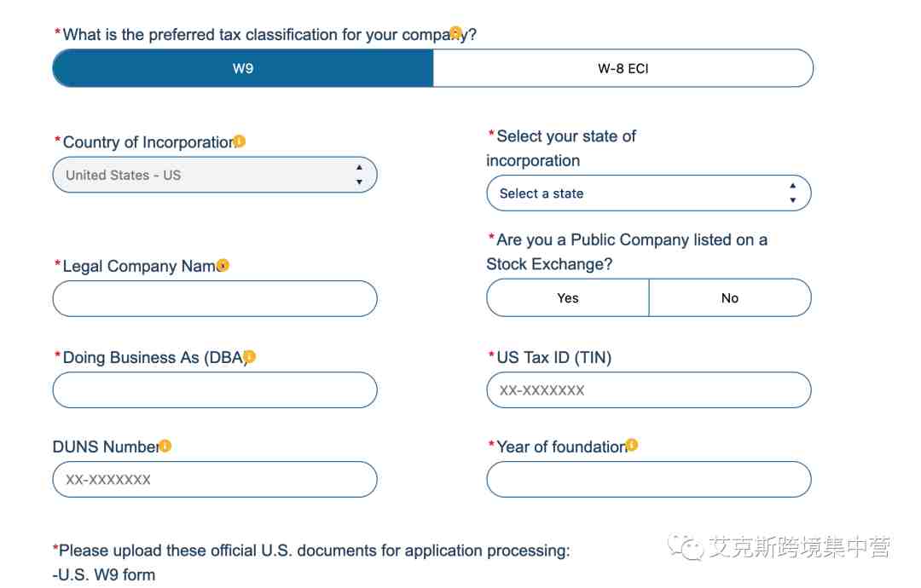This screenshot has height=588, width=921.
Task: Click into the US Tax ID field
Action: point(649,389)
